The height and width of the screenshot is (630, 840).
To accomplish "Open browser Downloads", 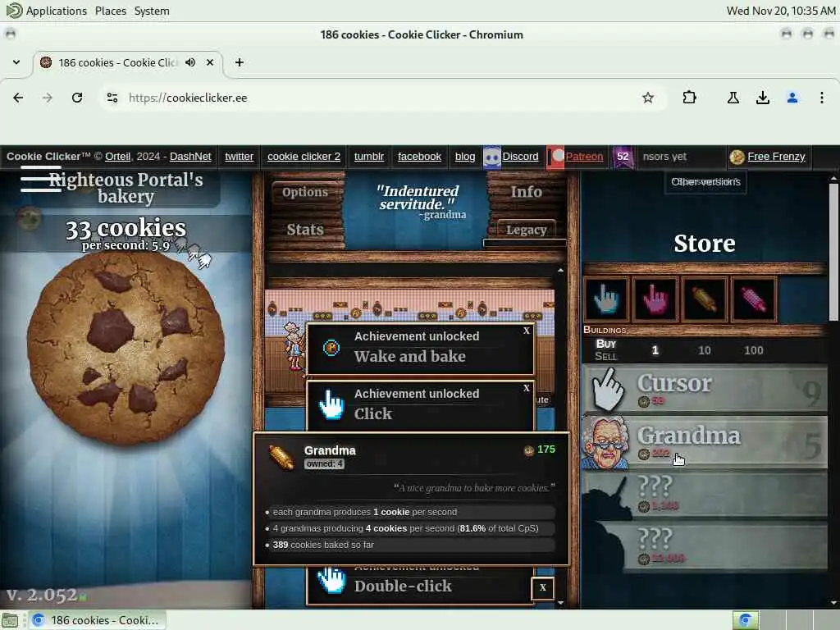I will coord(762,98).
